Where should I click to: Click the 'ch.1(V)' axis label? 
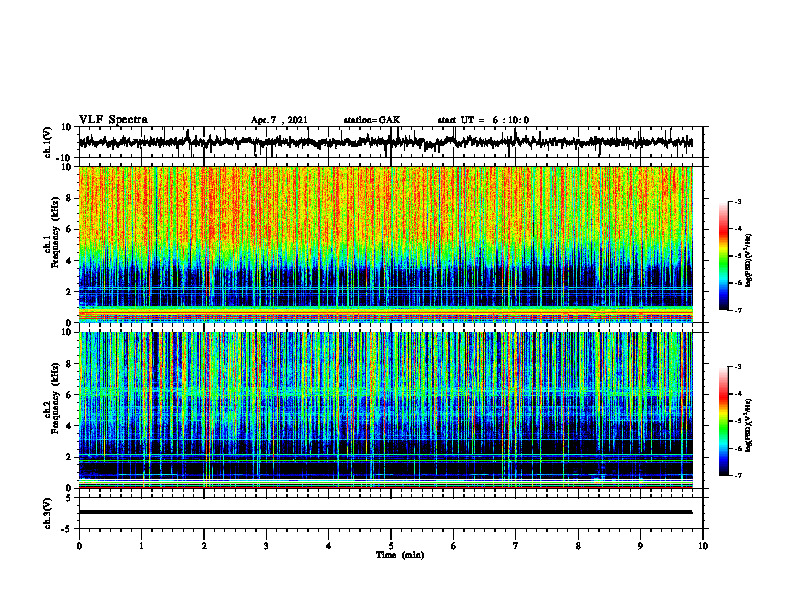48,143
